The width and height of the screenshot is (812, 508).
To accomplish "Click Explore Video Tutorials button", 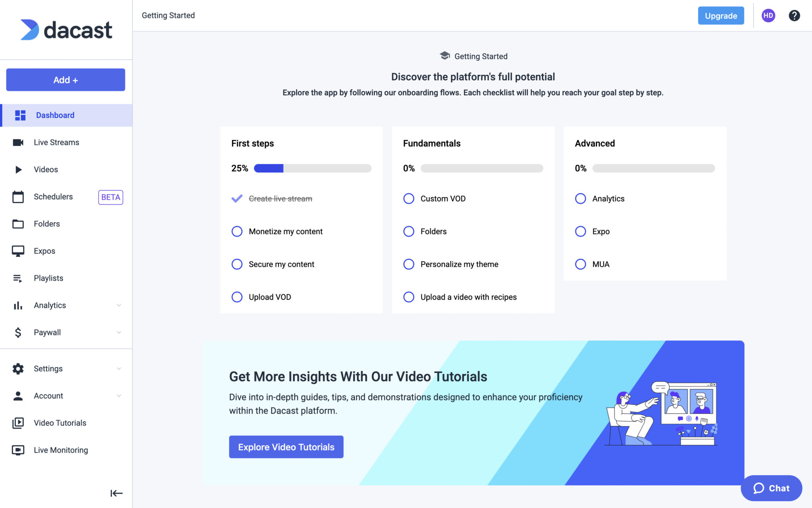I will [x=286, y=447].
